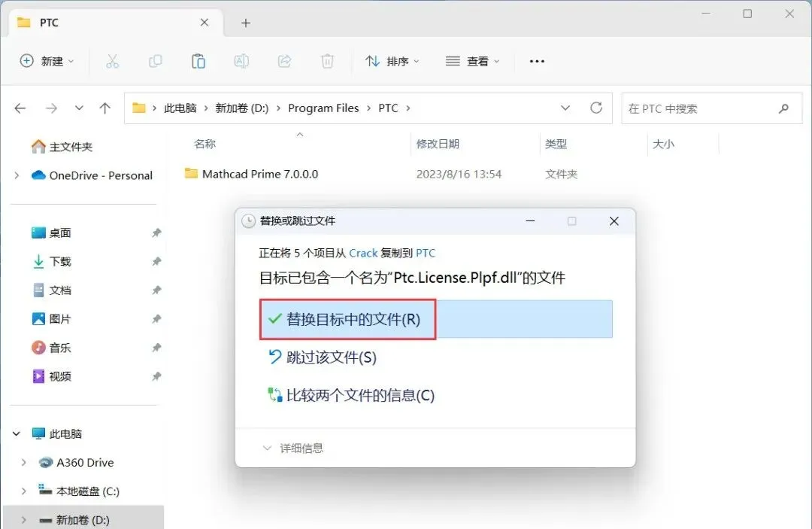The height and width of the screenshot is (529, 812).
Task: Expand 本地磁盘 (C:) tree node
Action: tap(24, 491)
